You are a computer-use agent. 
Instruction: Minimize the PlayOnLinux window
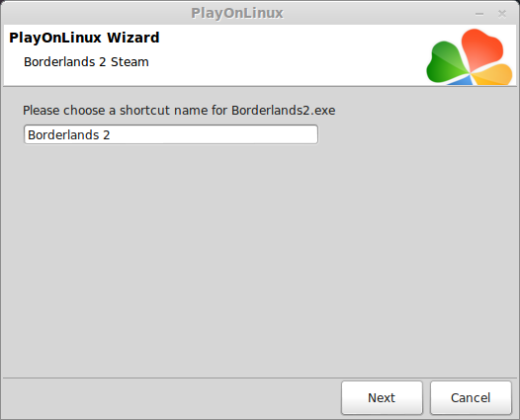pyautogui.click(x=479, y=14)
